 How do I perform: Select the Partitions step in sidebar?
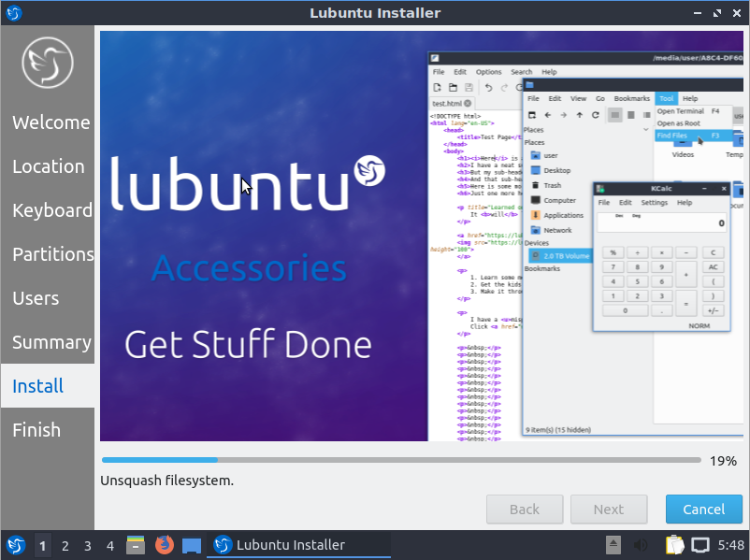point(52,254)
